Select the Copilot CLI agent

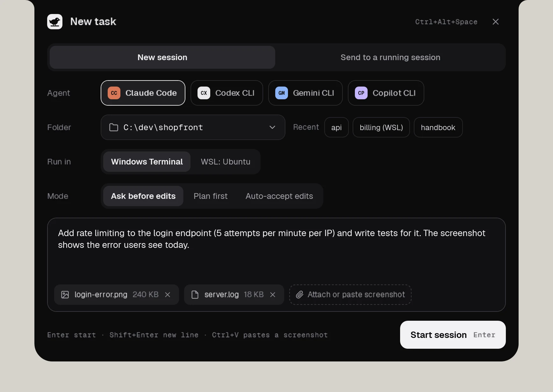[x=386, y=93]
